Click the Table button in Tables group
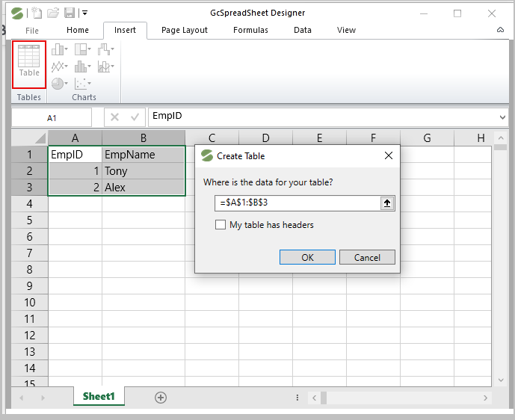 click(29, 64)
